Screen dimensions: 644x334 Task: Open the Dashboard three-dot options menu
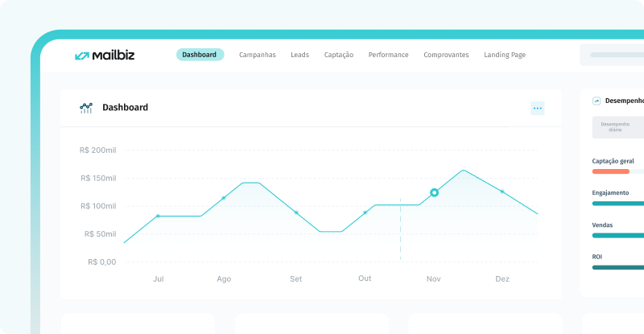point(538,109)
